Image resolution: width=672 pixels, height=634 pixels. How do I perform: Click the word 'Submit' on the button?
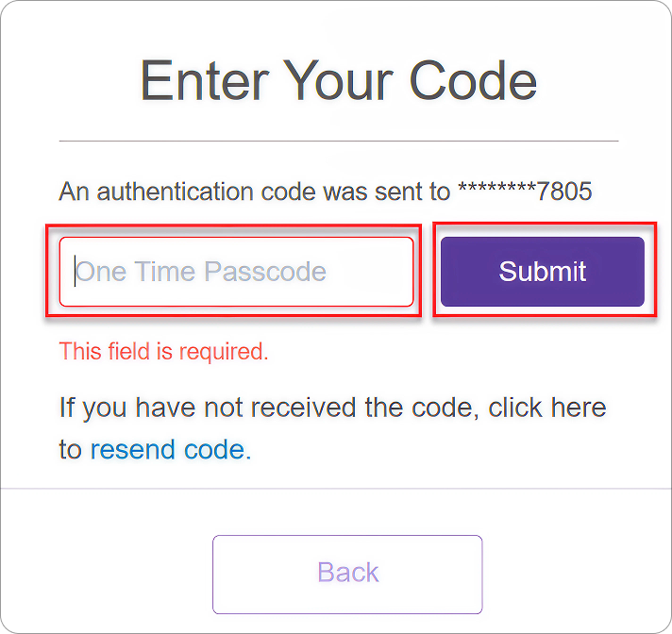click(x=543, y=272)
